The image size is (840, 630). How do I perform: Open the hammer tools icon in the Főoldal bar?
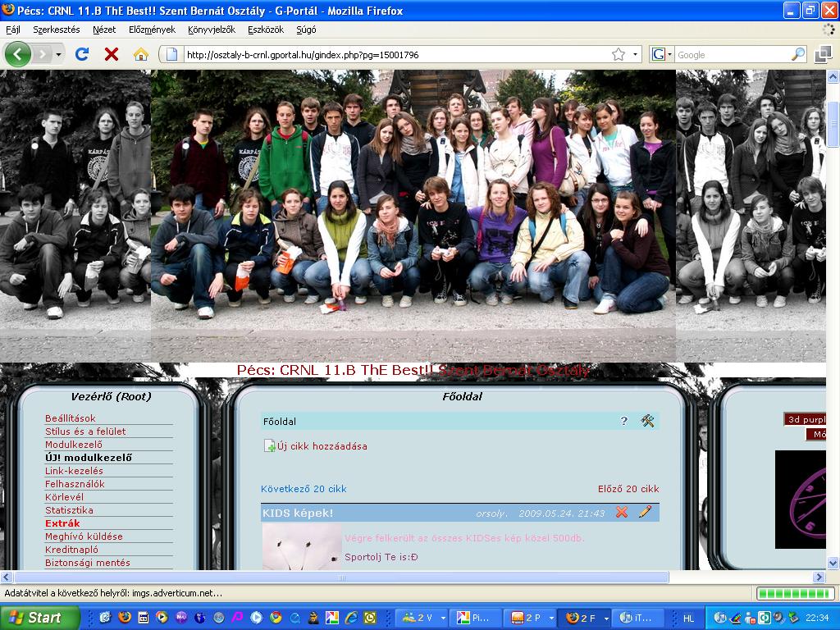coord(648,421)
